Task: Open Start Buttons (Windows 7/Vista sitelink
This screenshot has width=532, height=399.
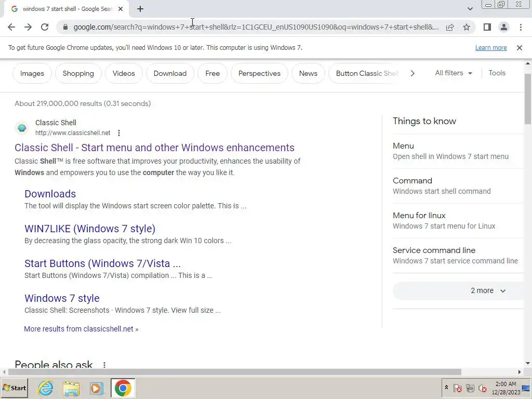Action: pos(102,263)
